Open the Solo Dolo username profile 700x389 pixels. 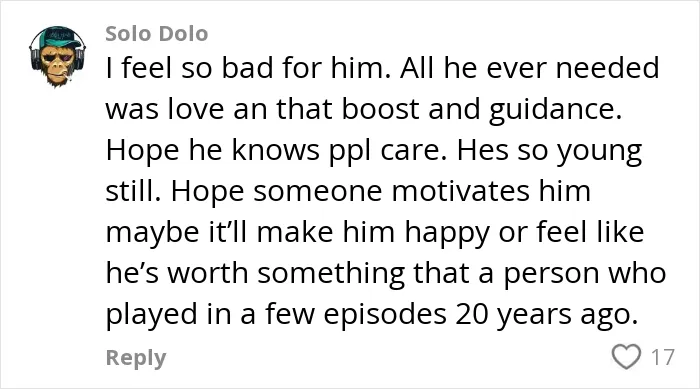tap(157, 34)
